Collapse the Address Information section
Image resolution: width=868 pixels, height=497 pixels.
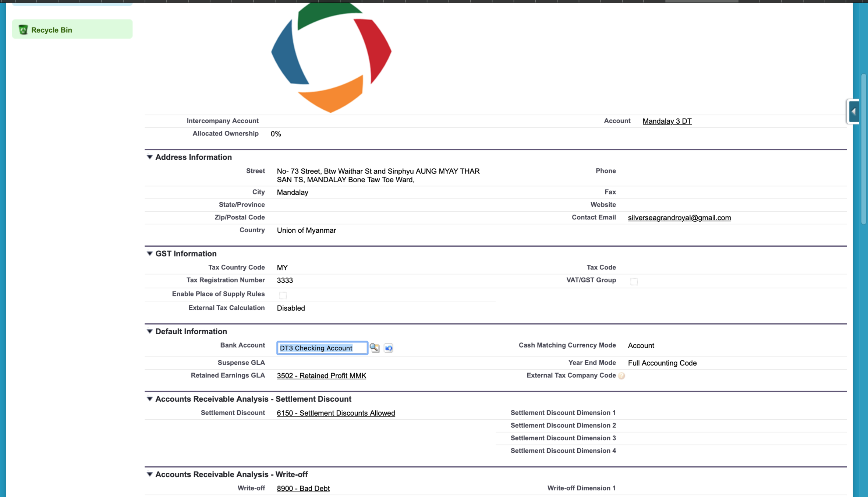click(x=149, y=157)
